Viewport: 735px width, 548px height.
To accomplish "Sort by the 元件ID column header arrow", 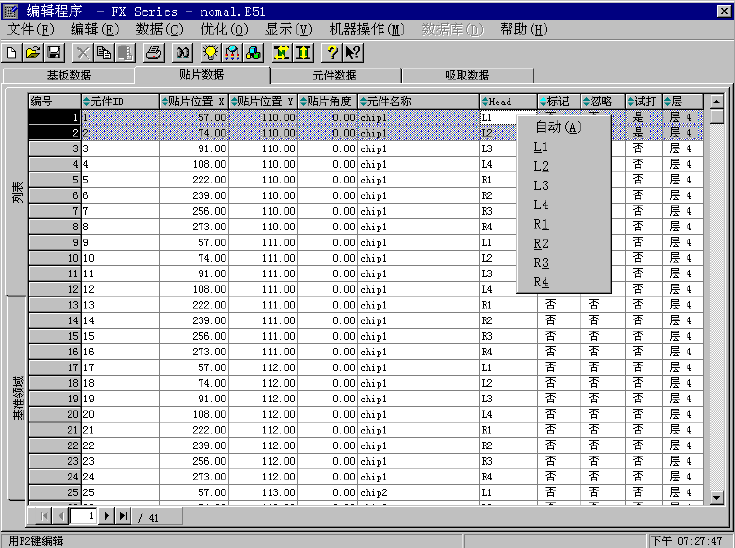I will click(86, 101).
